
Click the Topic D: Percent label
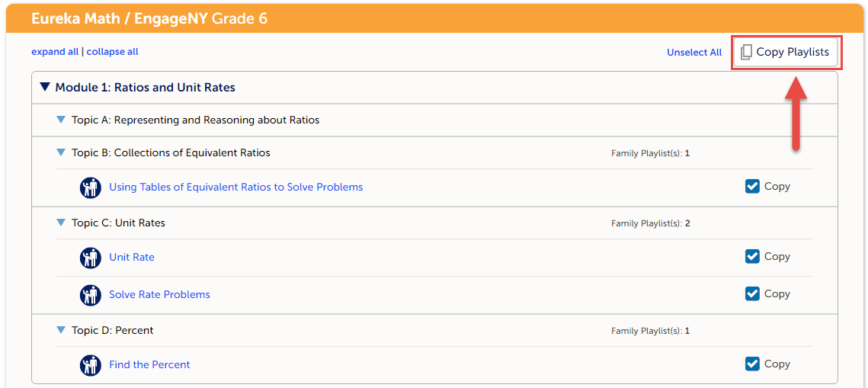(112, 330)
